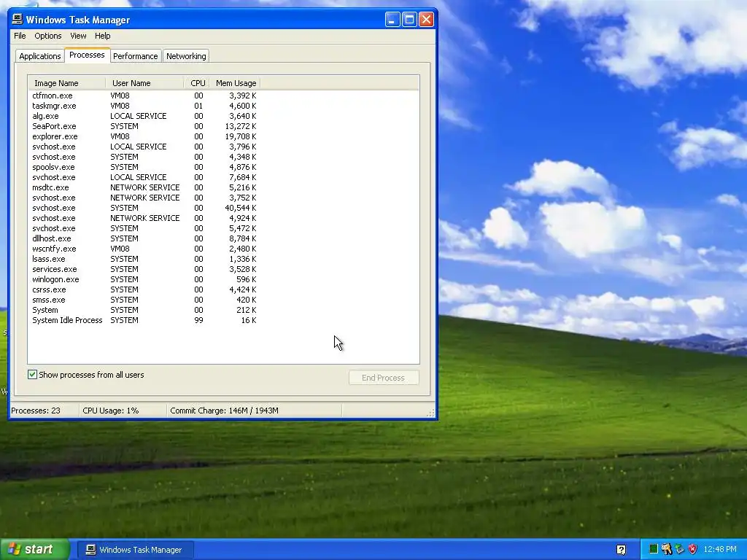The image size is (747, 560).
Task: Toggle Show processes from all users checkbox
Action: click(32, 375)
